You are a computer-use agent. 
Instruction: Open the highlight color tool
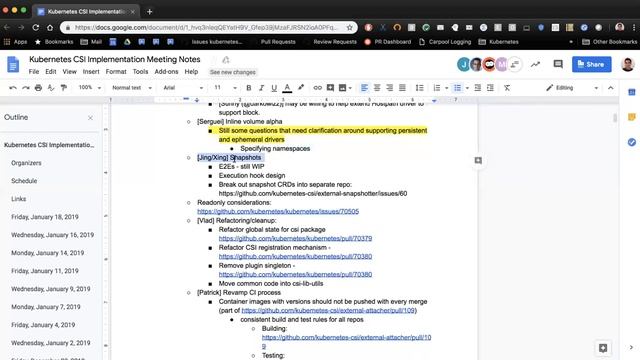pos(301,87)
